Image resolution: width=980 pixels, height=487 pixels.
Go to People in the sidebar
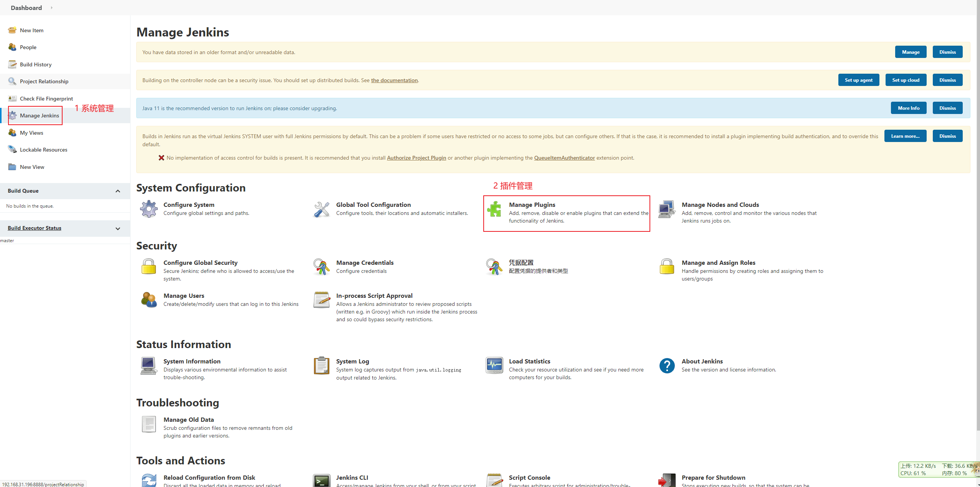[28, 47]
